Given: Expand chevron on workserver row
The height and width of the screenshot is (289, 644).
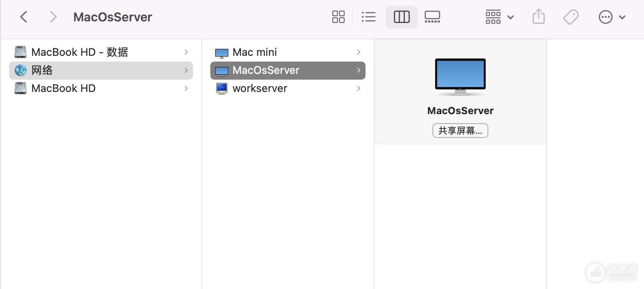Looking at the screenshot, I should coord(359,88).
